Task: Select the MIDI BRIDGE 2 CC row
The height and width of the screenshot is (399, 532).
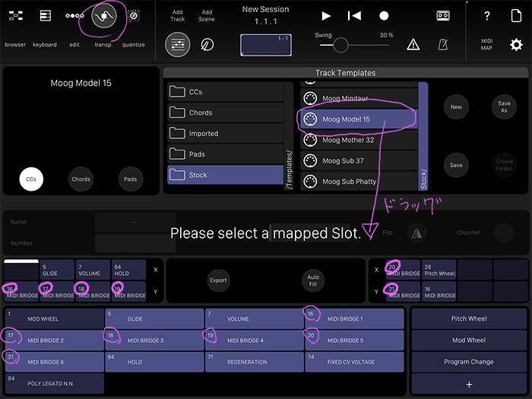Action: click(x=54, y=340)
